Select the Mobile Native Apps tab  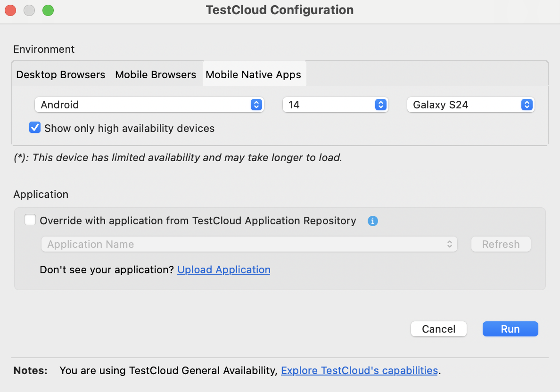click(254, 75)
